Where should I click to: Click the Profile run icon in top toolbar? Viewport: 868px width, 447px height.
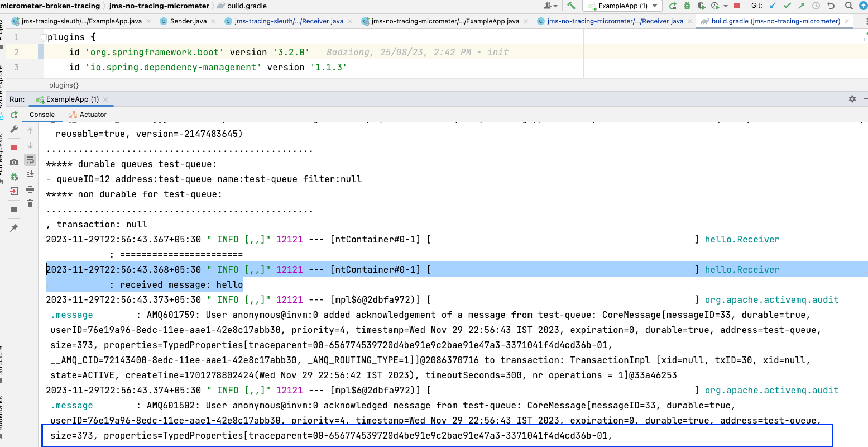[x=715, y=6]
